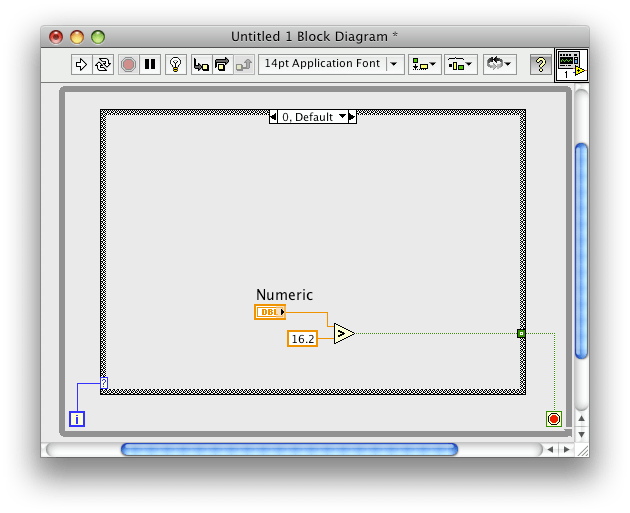The width and height of the screenshot is (630, 513).
Task: Open the Align Objects dropdown
Action: pos(425,64)
